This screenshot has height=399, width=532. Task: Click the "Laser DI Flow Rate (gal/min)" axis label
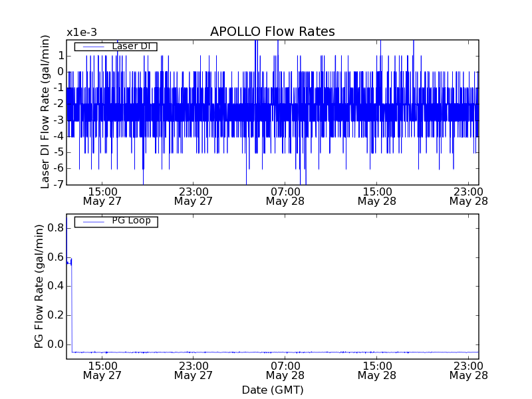[45, 112]
